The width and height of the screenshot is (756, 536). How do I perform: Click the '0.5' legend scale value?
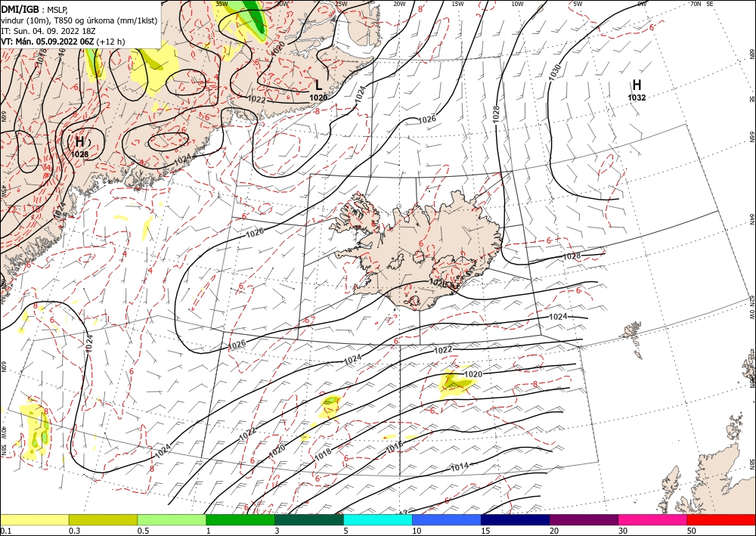[x=143, y=531]
